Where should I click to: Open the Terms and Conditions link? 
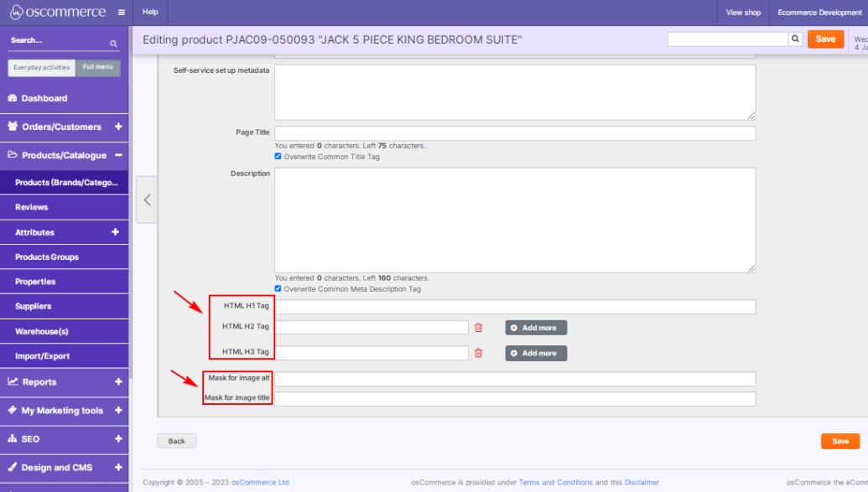click(x=555, y=482)
